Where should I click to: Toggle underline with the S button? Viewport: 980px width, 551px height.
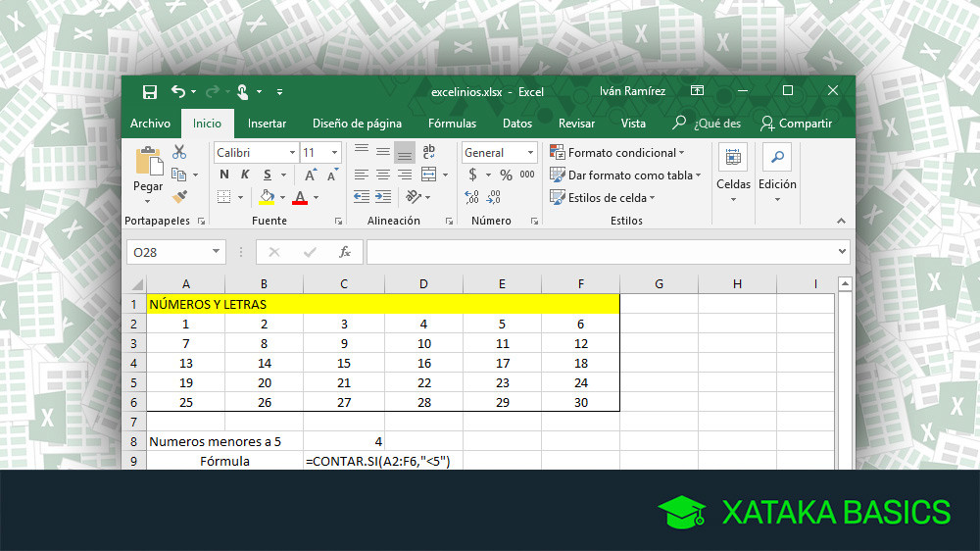tap(267, 175)
